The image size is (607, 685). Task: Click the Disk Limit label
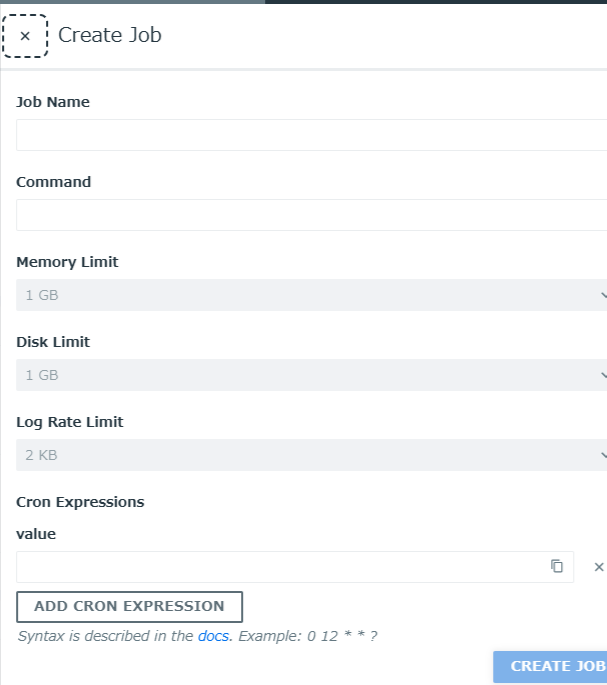tap(53, 342)
